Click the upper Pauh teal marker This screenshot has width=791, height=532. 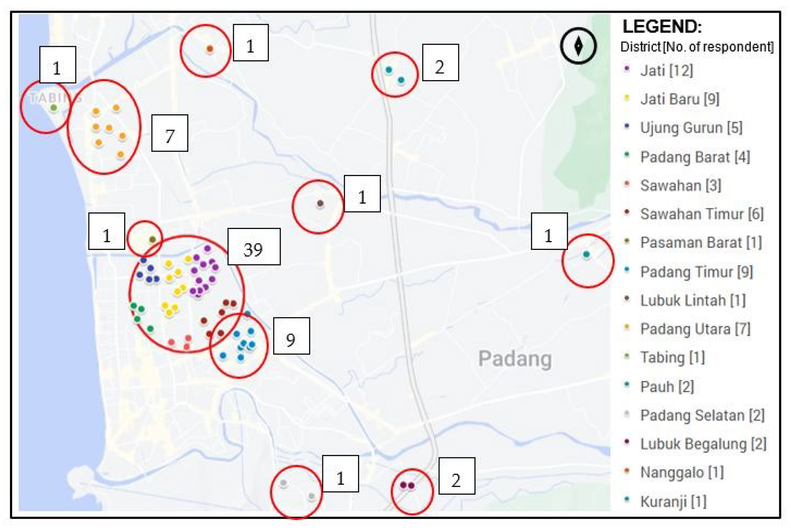click(389, 70)
